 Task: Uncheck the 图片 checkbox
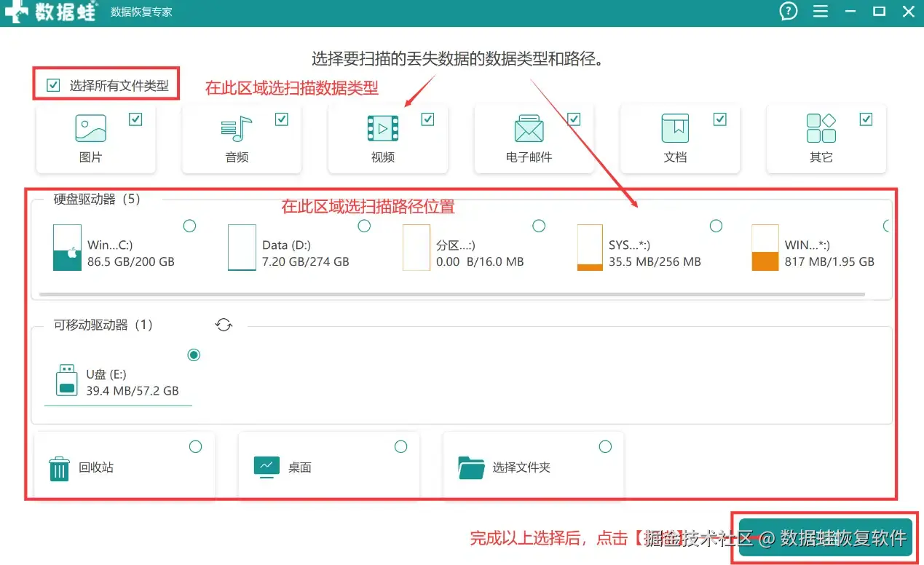tap(135, 119)
